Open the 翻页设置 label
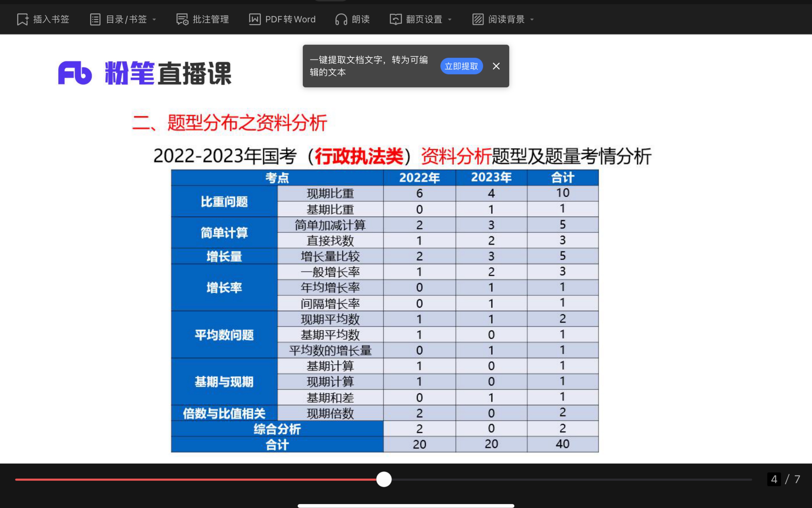Image resolution: width=812 pixels, height=508 pixels. [424, 19]
